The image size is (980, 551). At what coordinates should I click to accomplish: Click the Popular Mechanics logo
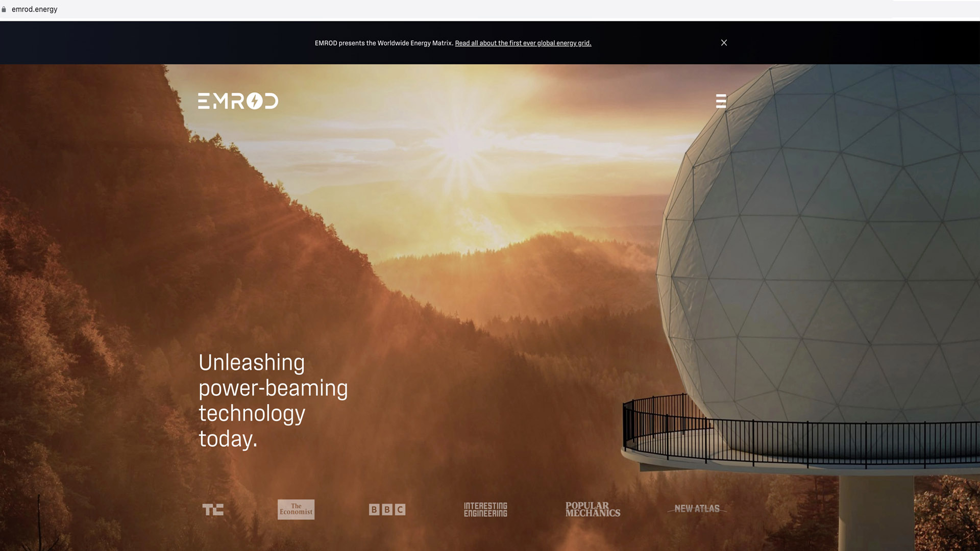(x=593, y=509)
